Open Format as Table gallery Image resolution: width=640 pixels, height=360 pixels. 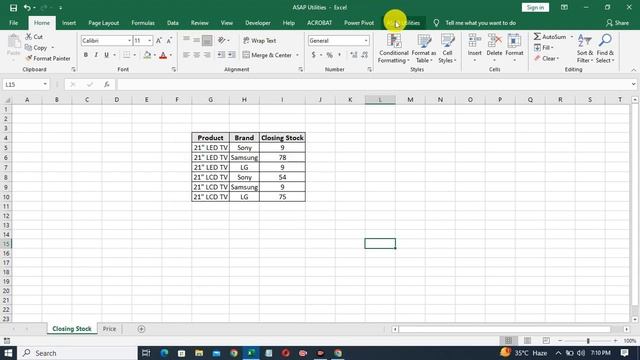424,49
